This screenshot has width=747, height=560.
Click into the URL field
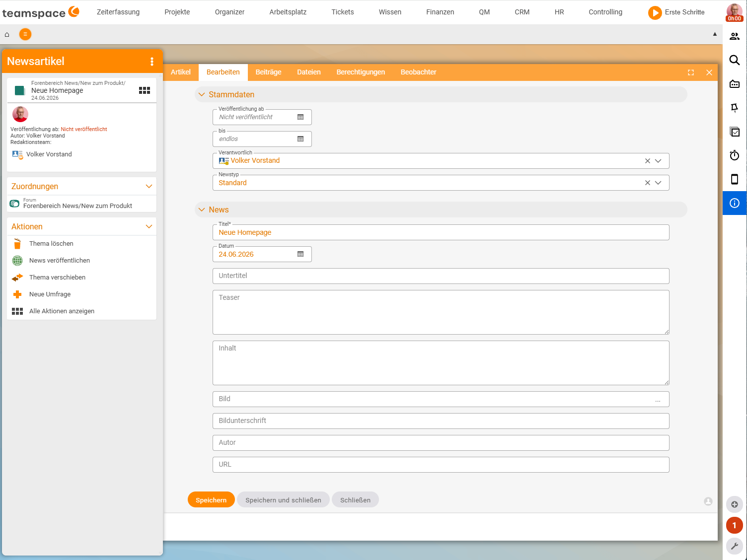pos(441,465)
